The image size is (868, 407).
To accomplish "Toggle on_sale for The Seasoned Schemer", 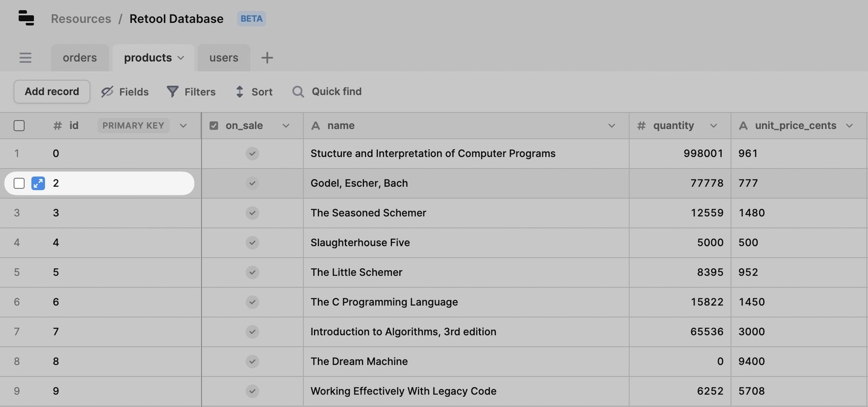I will tap(252, 213).
